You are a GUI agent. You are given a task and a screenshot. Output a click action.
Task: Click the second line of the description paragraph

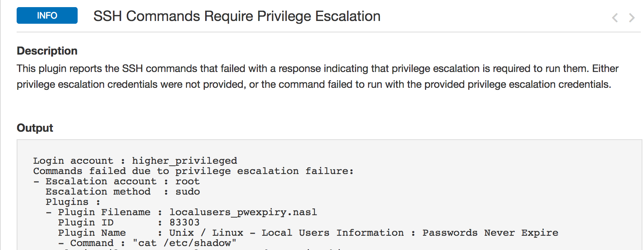(314, 85)
